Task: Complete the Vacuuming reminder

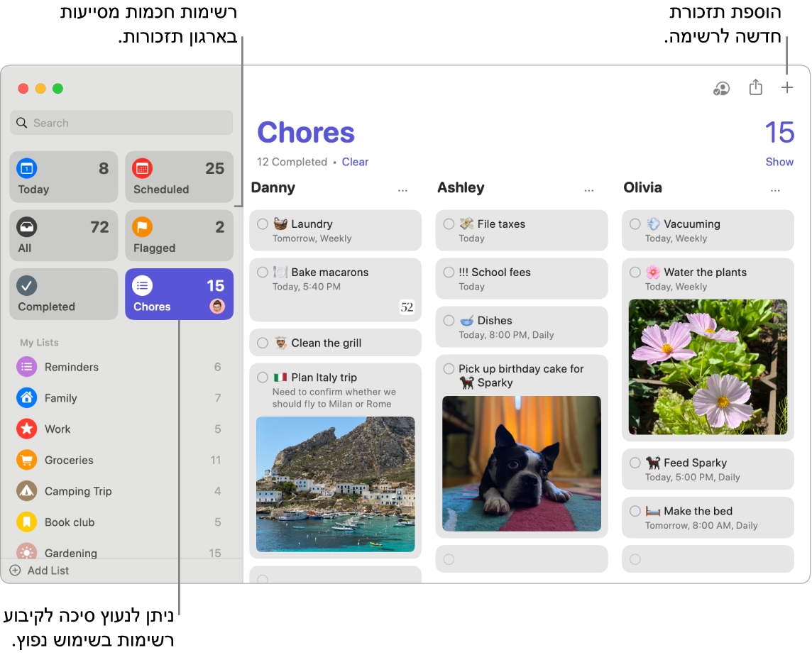Action: point(635,224)
